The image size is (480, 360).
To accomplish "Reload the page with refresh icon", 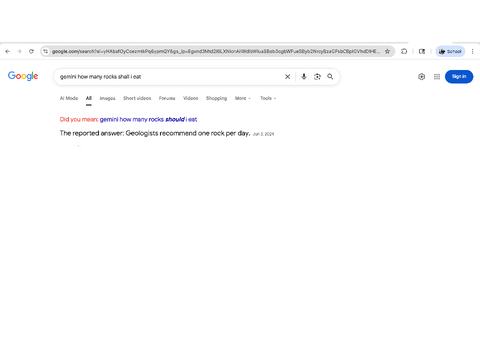I will [x=31, y=51].
